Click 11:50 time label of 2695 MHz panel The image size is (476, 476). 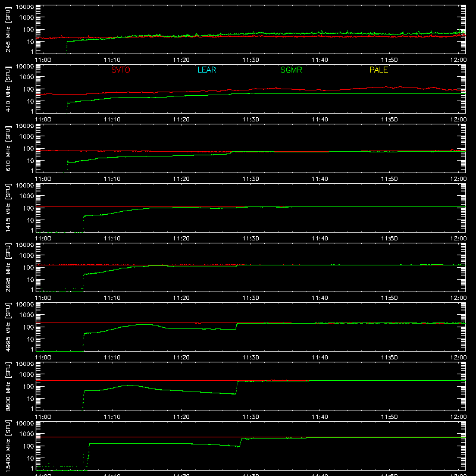point(389,298)
